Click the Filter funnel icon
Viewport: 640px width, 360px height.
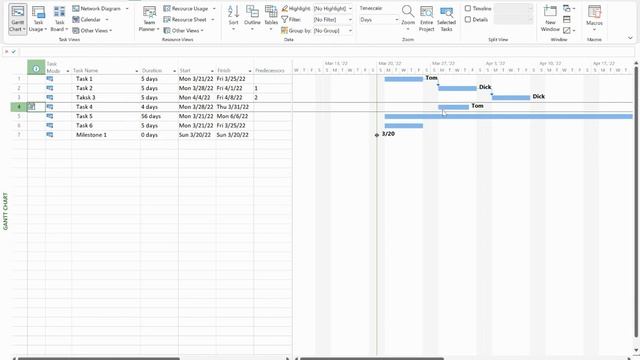[x=285, y=20]
